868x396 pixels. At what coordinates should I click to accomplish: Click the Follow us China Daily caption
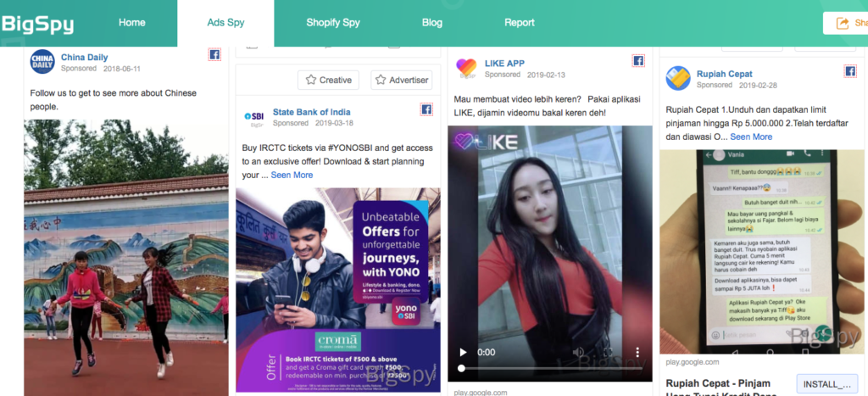[x=114, y=100]
